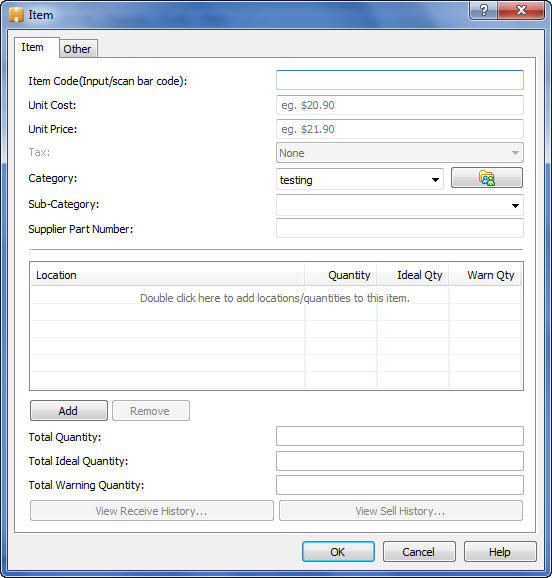Click the Quantity column header
The height and width of the screenshot is (578, 552).
(x=341, y=275)
